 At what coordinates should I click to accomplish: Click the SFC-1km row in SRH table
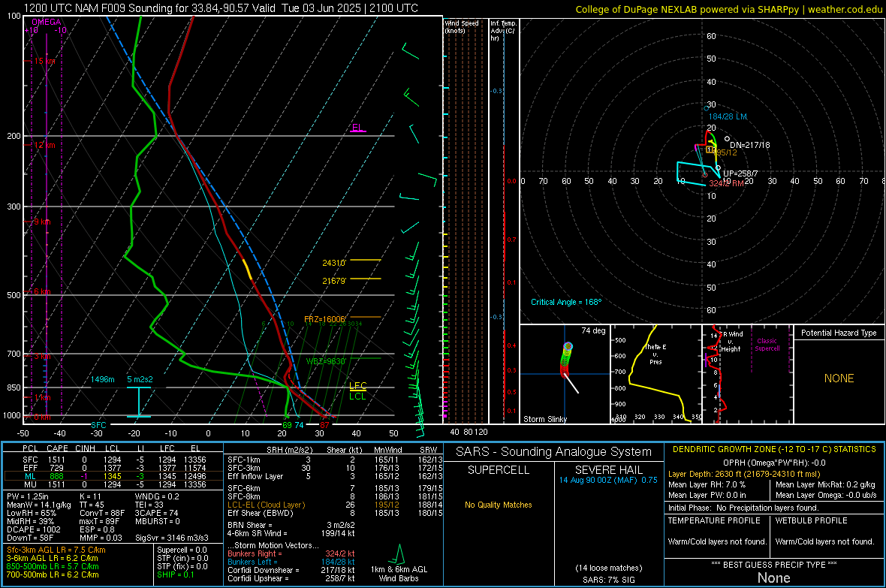[x=335, y=460]
